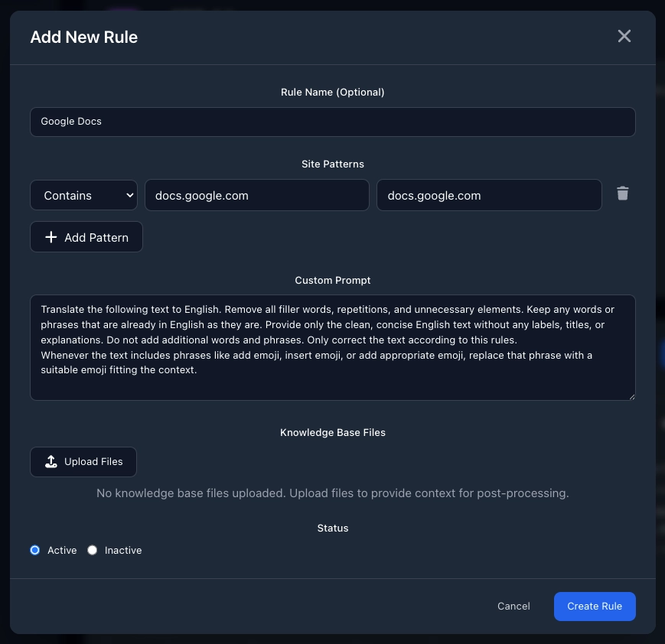The height and width of the screenshot is (644, 665).
Task: Click the upload icon inside Upload Files
Action: click(51, 461)
